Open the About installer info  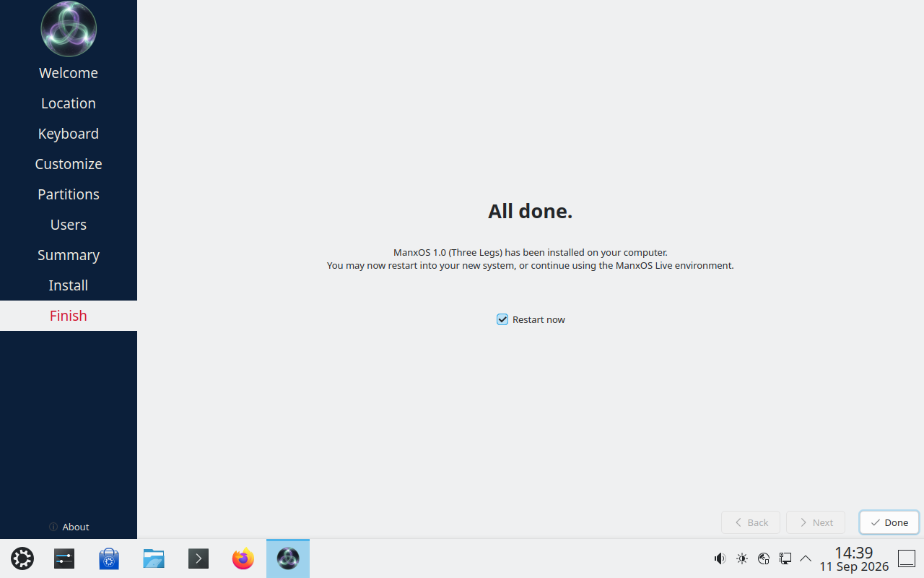(69, 527)
